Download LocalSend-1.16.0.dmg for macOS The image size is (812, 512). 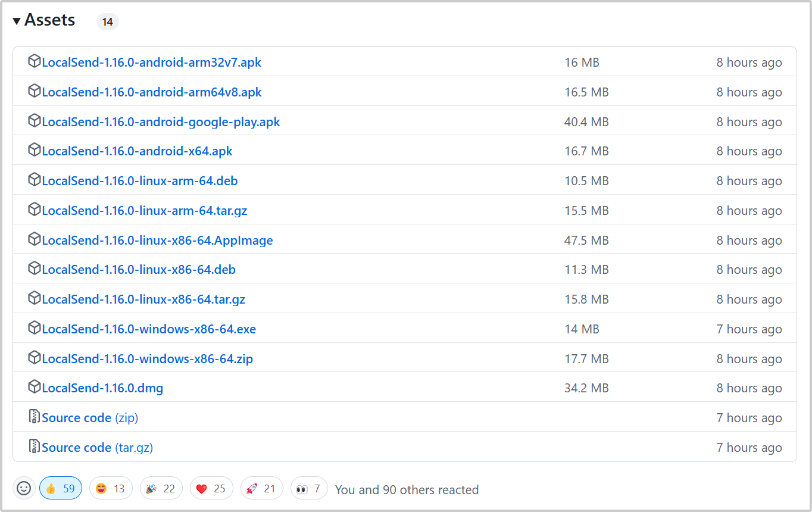pyautogui.click(x=102, y=388)
